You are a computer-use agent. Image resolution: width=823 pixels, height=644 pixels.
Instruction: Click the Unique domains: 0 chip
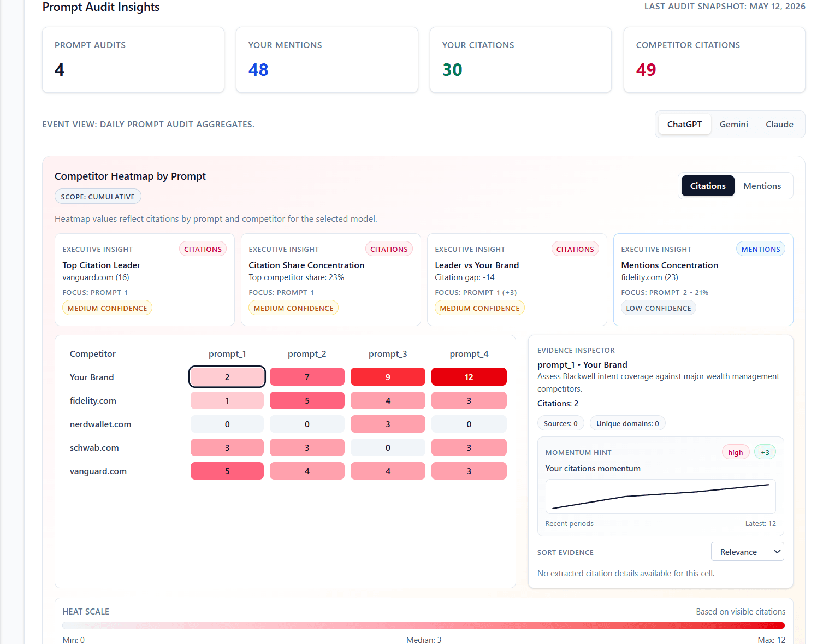(x=627, y=423)
